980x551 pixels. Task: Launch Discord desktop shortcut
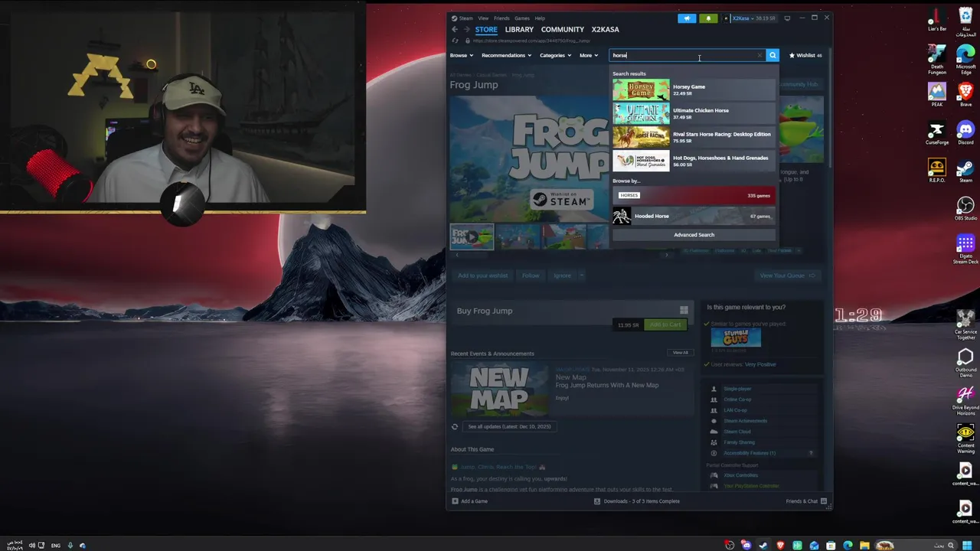pyautogui.click(x=965, y=133)
